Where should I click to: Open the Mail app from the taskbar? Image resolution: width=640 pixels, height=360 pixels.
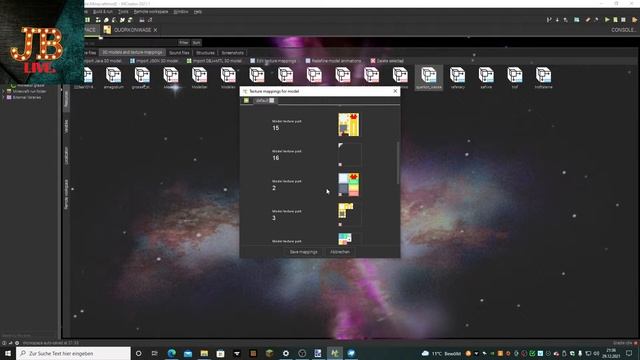188,353
